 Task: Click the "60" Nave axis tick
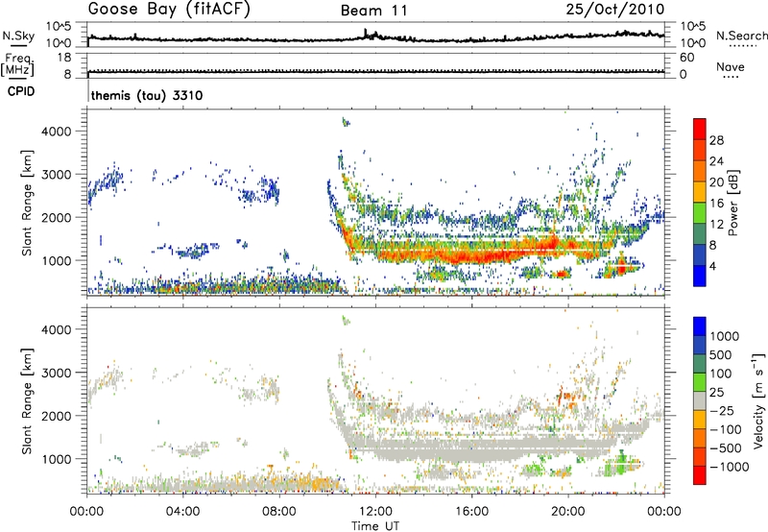(686, 58)
